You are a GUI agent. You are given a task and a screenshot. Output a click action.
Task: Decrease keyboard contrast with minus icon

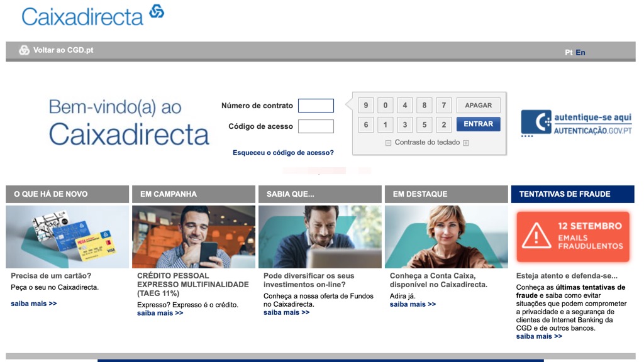pos(388,143)
